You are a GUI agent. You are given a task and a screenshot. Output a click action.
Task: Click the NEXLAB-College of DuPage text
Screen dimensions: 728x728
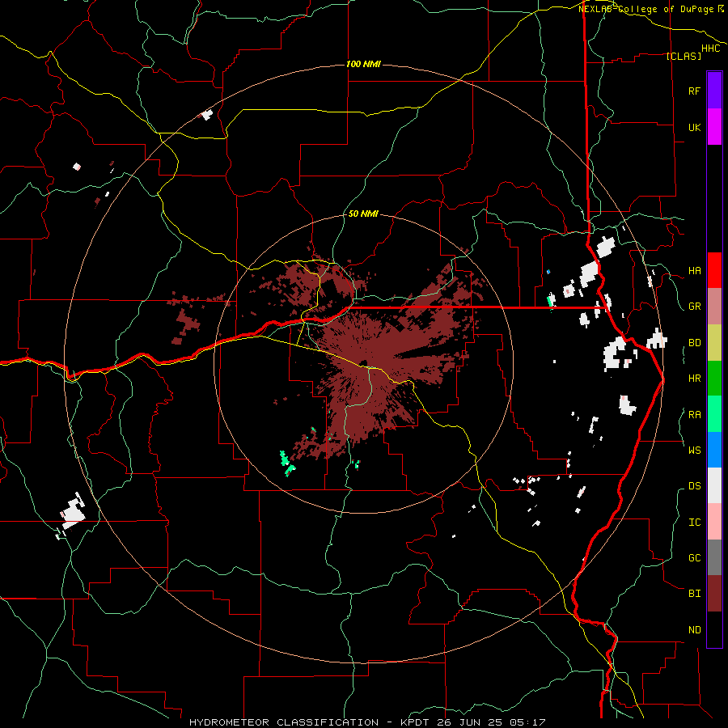(647, 9)
